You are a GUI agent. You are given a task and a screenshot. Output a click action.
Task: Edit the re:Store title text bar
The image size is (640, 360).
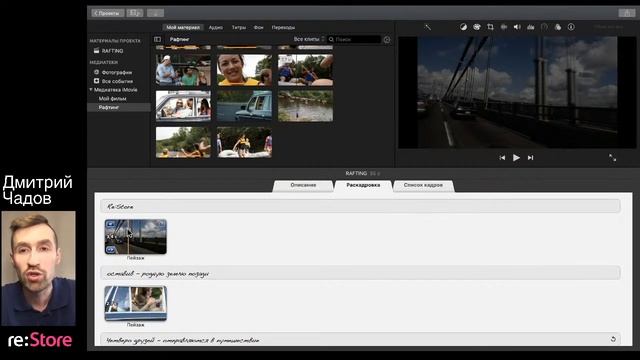(360, 207)
